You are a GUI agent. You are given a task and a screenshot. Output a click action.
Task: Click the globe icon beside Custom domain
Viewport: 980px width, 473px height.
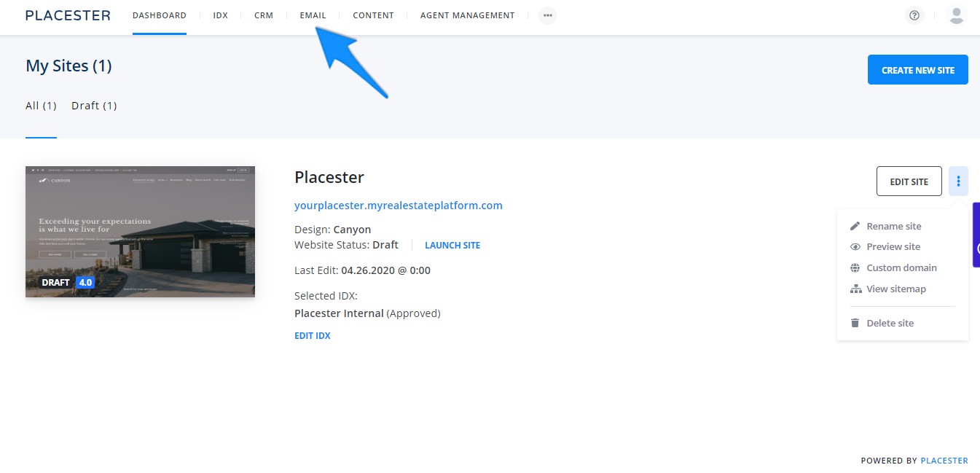coord(855,267)
